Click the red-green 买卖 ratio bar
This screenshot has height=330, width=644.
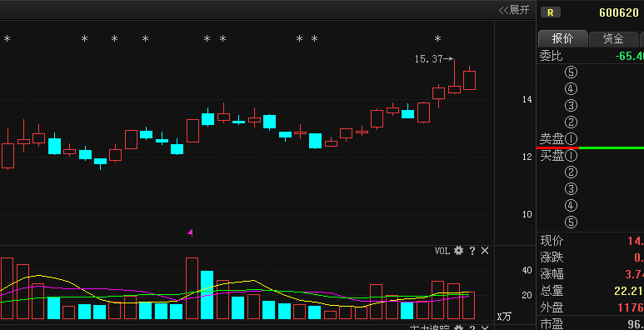[x=590, y=147]
